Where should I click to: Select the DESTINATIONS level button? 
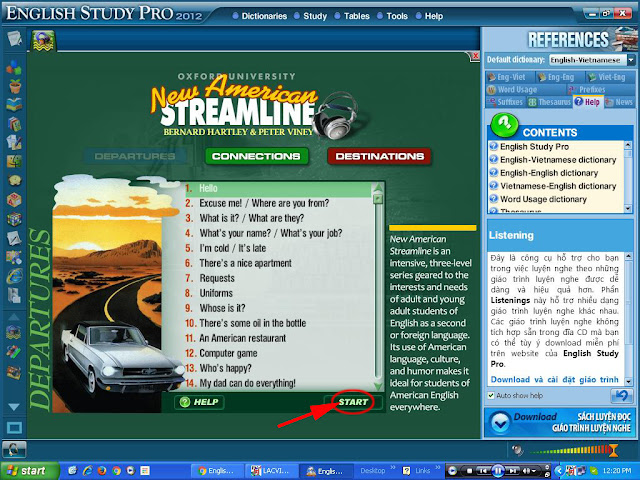379,156
